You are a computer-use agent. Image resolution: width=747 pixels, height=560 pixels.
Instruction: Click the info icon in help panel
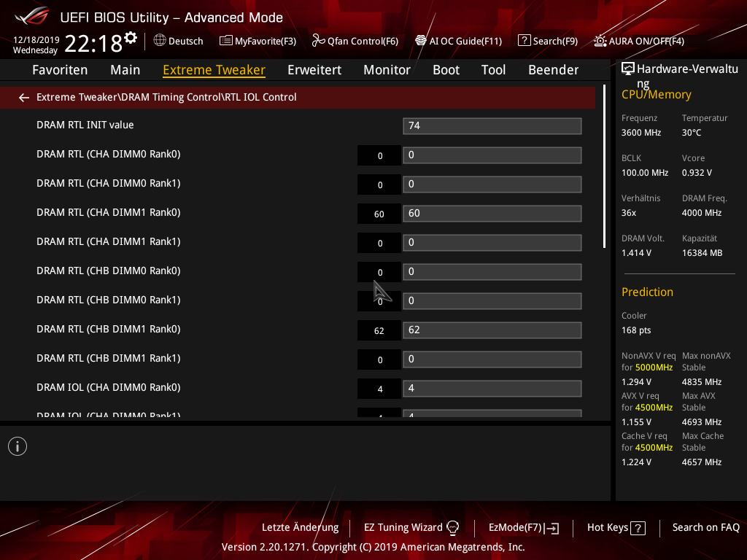pyautogui.click(x=18, y=447)
